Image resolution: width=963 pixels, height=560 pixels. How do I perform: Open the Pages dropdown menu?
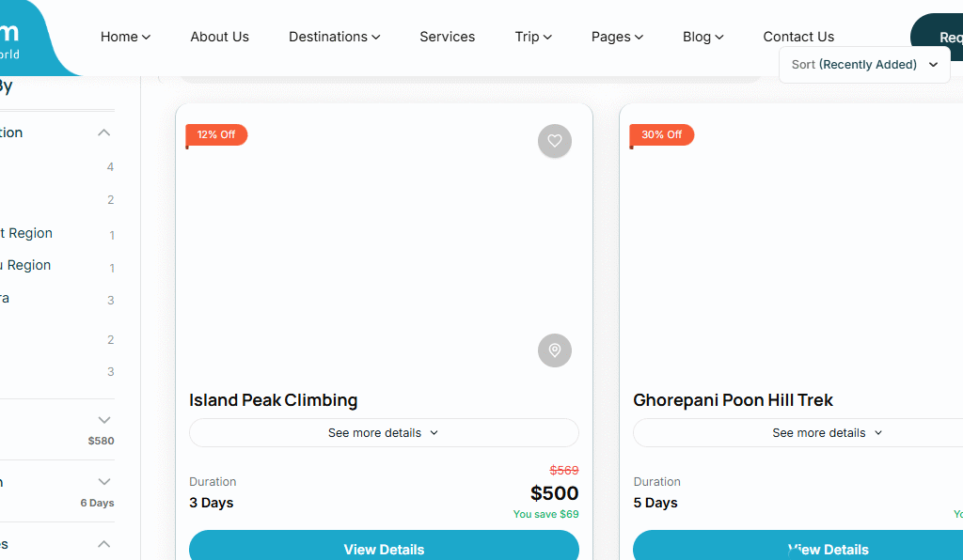click(617, 37)
